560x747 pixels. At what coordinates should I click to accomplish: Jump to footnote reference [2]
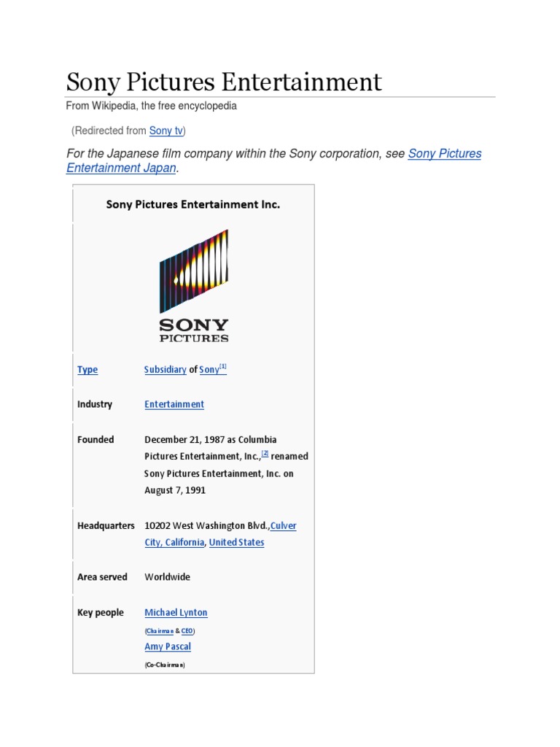click(265, 453)
